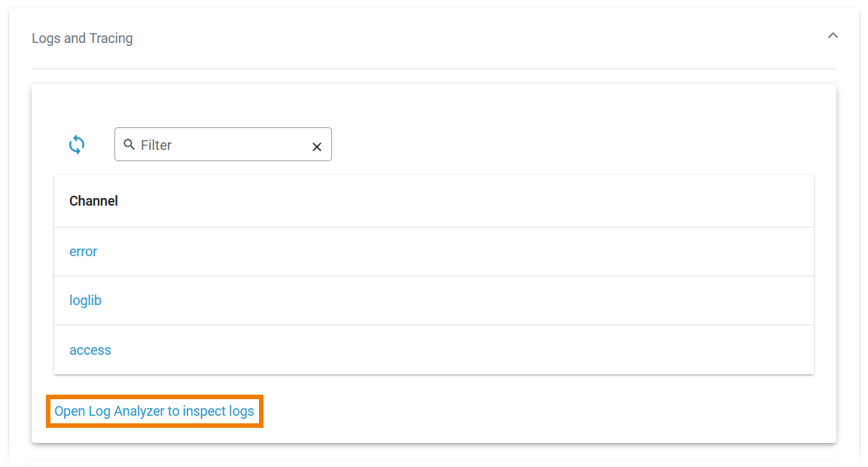Reset the channel filter search box
Image resolution: width=868 pixels, height=467 pixels.
pyautogui.click(x=317, y=147)
